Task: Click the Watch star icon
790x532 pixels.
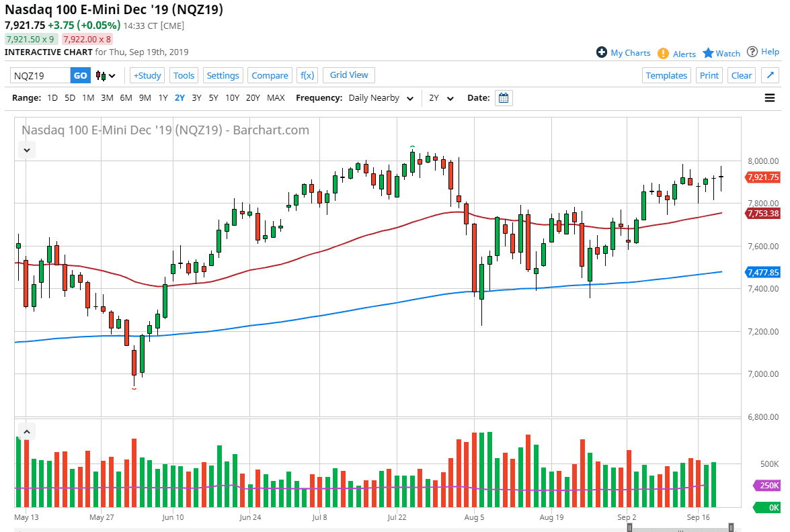Action: (x=708, y=53)
